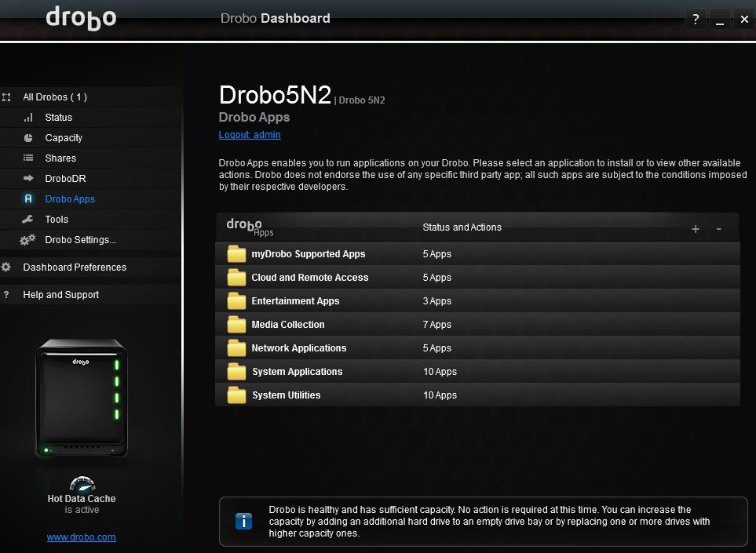Click the blue info icon in status message
The width and height of the screenshot is (756, 553).
tap(243, 521)
